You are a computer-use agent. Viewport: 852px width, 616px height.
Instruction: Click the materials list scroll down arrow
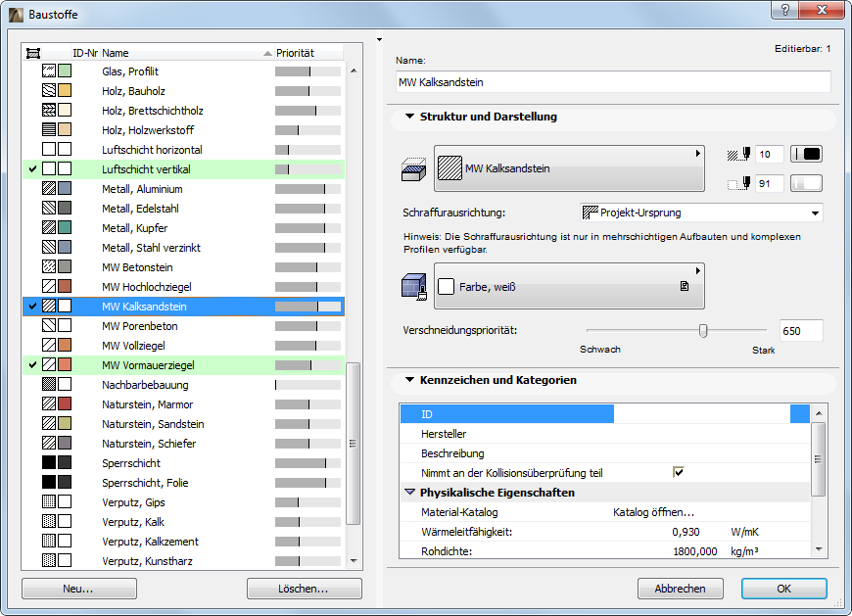pos(354,560)
